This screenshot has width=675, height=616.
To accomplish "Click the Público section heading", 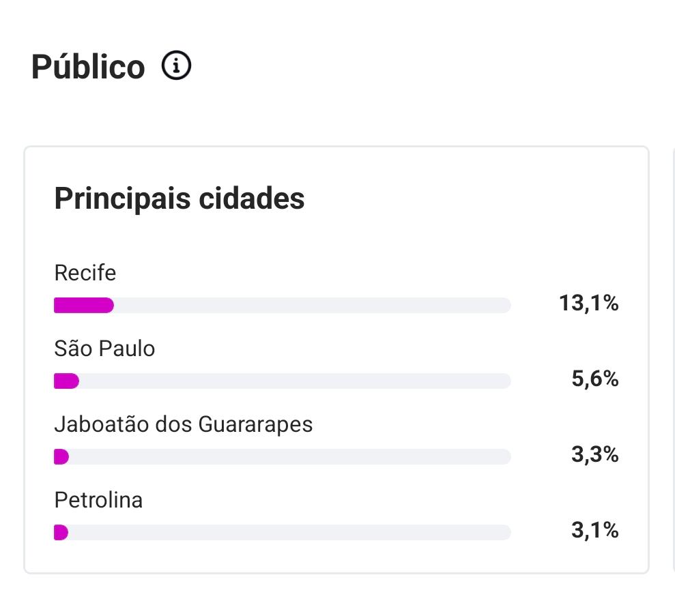I will tap(88, 68).
